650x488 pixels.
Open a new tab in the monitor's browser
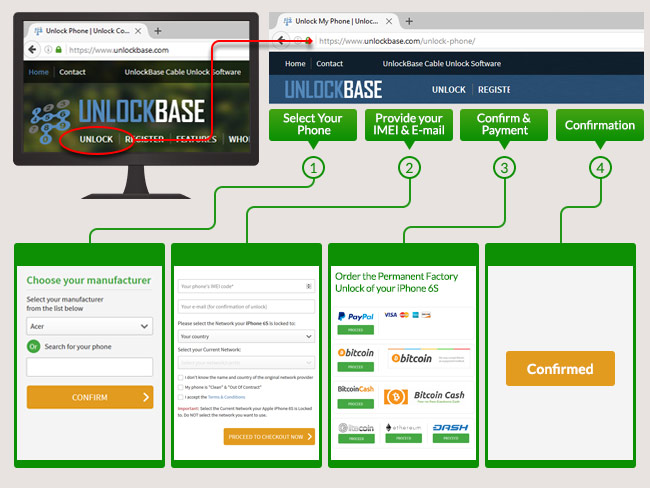click(x=158, y=31)
